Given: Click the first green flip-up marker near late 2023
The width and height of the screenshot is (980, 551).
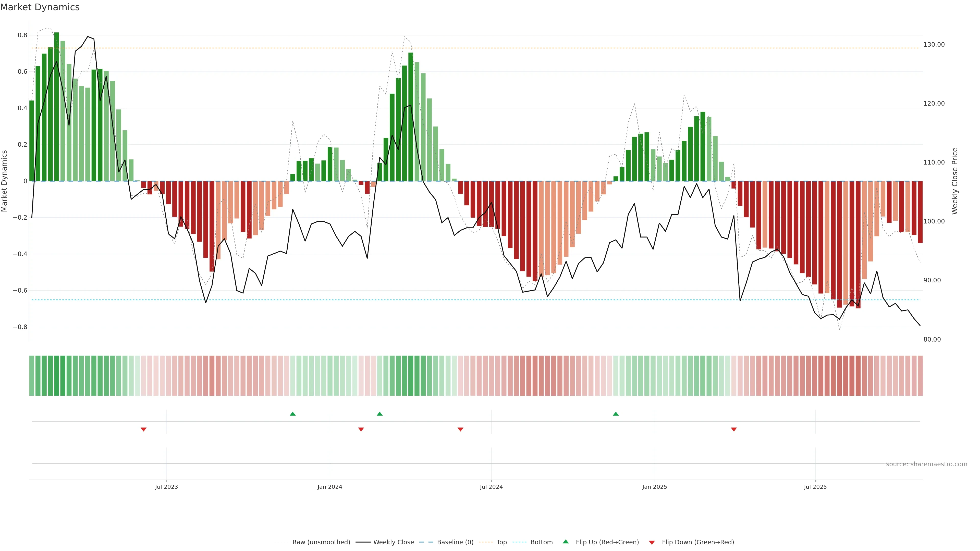Looking at the screenshot, I should pyautogui.click(x=292, y=414).
